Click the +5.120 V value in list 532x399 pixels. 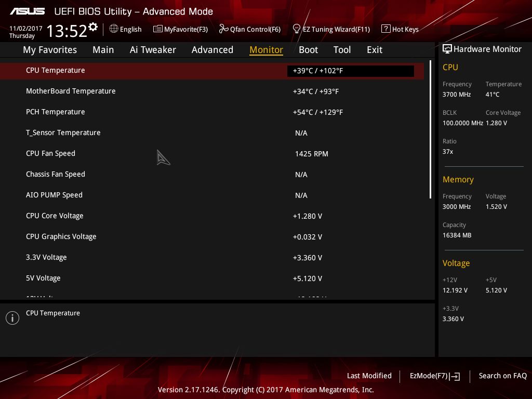pos(308,278)
